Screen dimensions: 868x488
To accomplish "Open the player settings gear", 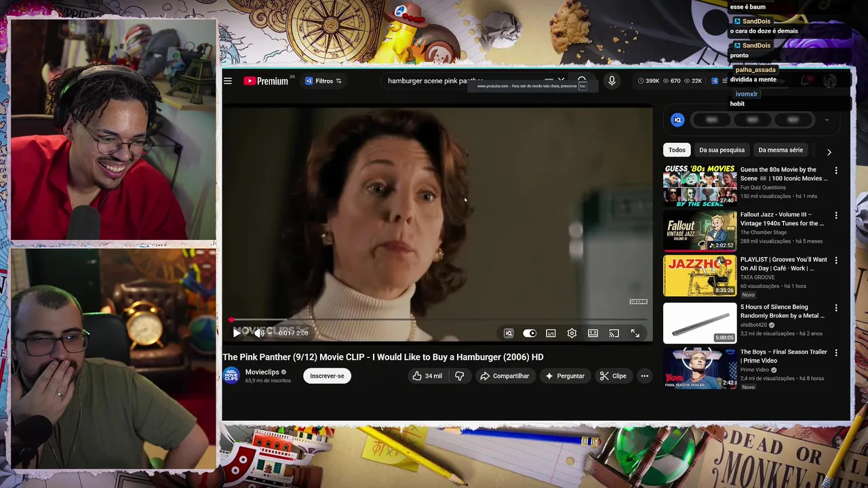I will pos(572,333).
